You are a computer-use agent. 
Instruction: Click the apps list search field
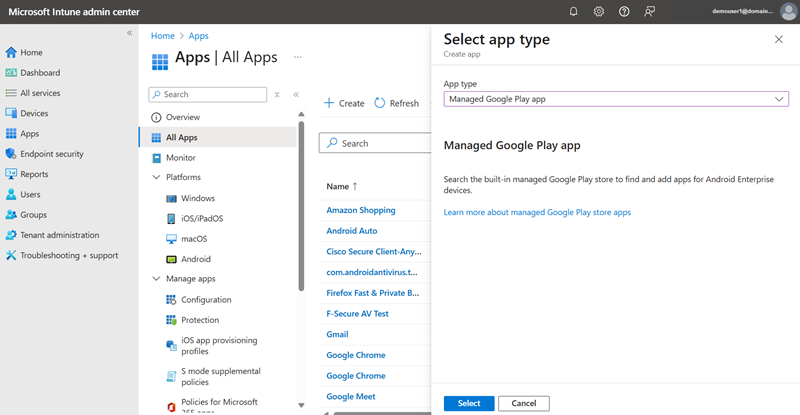point(375,143)
